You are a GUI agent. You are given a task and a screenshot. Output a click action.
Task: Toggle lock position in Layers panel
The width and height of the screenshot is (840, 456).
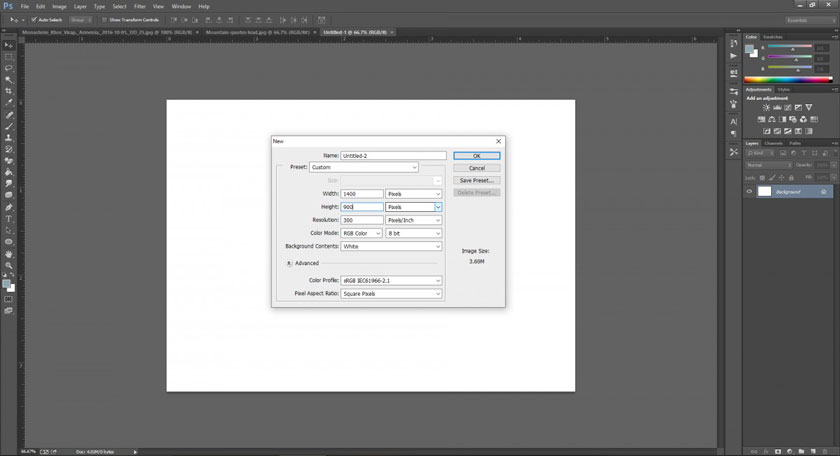pyautogui.click(x=782, y=178)
